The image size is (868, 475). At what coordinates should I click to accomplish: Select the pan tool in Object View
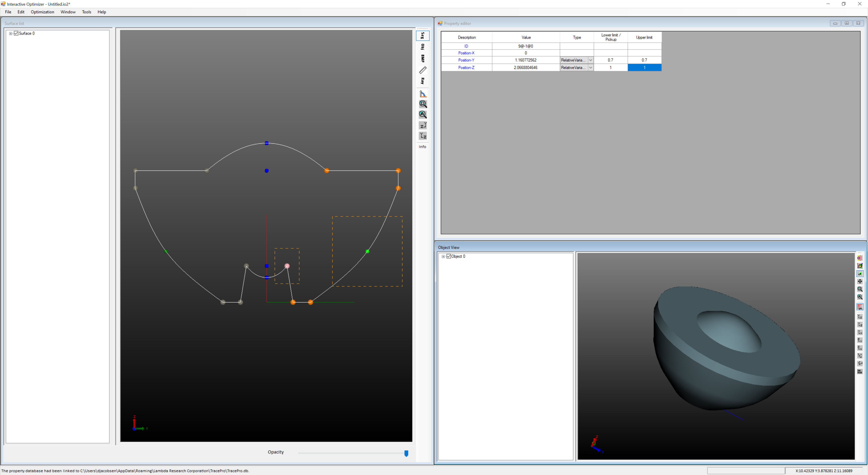860,281
